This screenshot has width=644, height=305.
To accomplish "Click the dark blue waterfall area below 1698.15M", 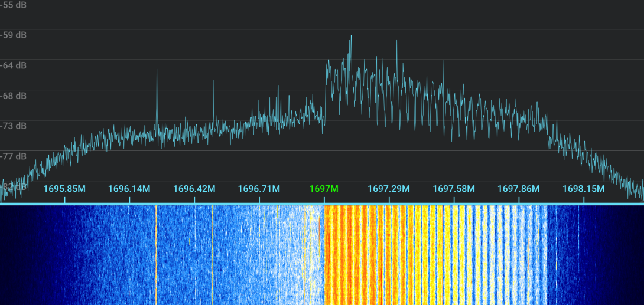I will pyautogui.click(x=591, y=254).
